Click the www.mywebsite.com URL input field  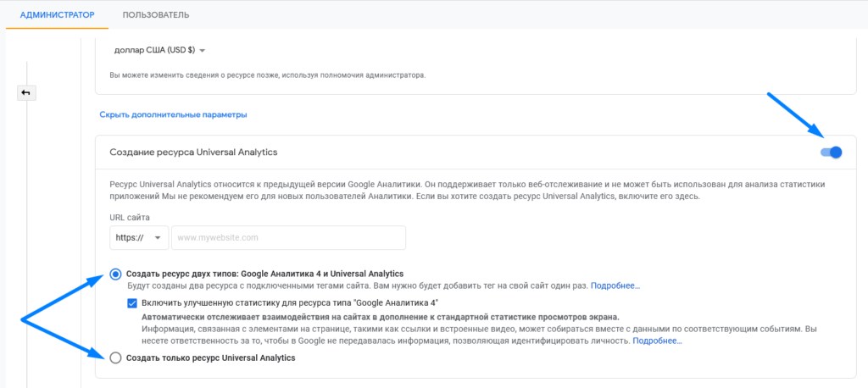[x=289, y=237]
